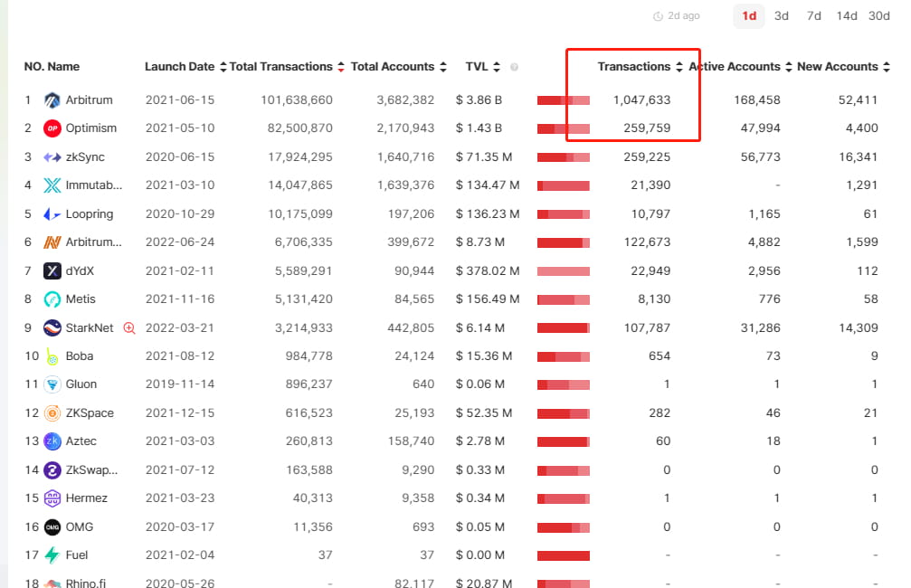
Task: Select the 30d period tab
Action: [x=879, y=15]
